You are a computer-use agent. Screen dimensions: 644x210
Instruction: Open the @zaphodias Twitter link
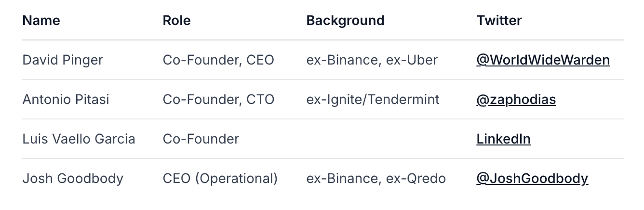click(516, 100)
